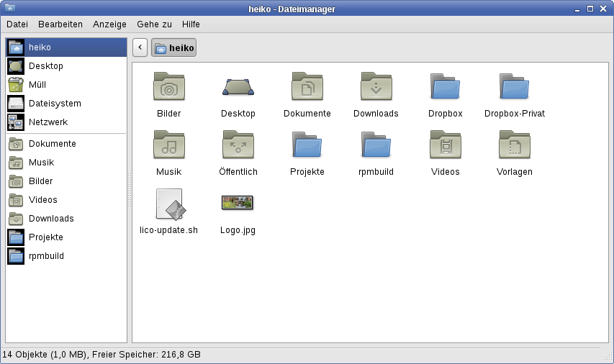Select Müll in the sidebar
Viewport: 614px width, 364px height.
click(37, 85)
